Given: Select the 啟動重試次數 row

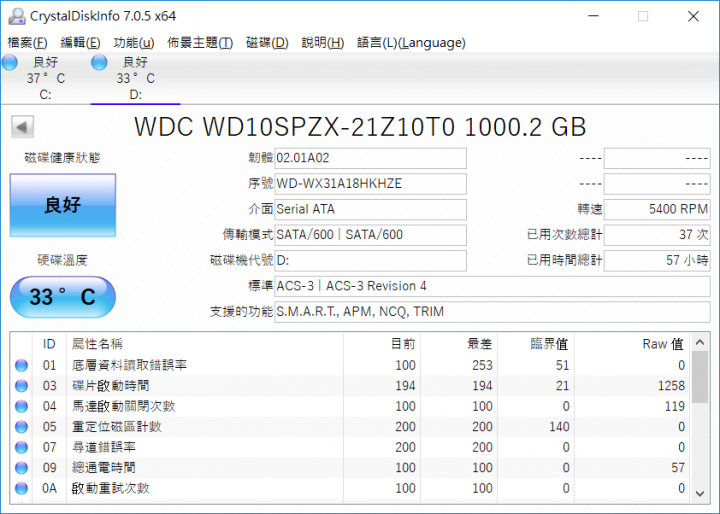Looking at the screenshot, I should (x=350, y=488).
